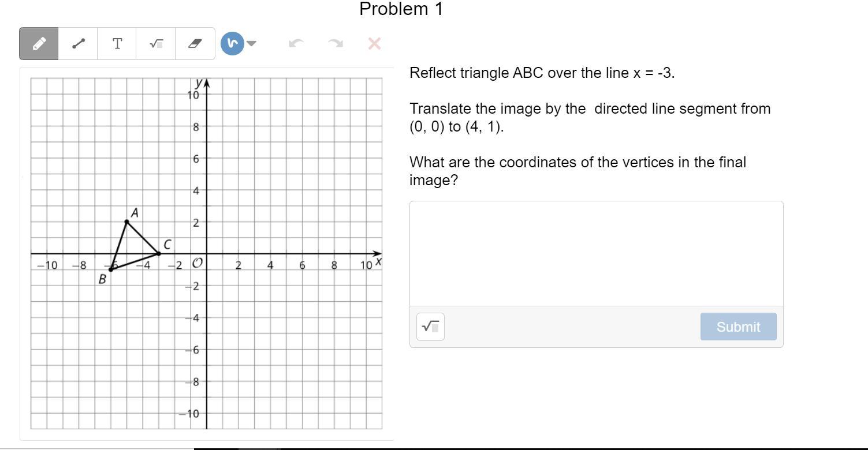Viewport: 868px width, 450px height.
Task: Click vertex A of the triangle
Action: pos(127,222)
